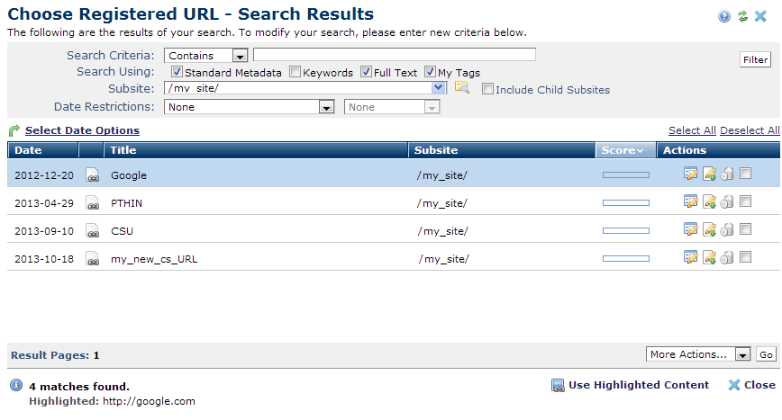Click the metadata edit icon in CSU row
The width and height of the screenshot is (782, 420).
point(690,230)
